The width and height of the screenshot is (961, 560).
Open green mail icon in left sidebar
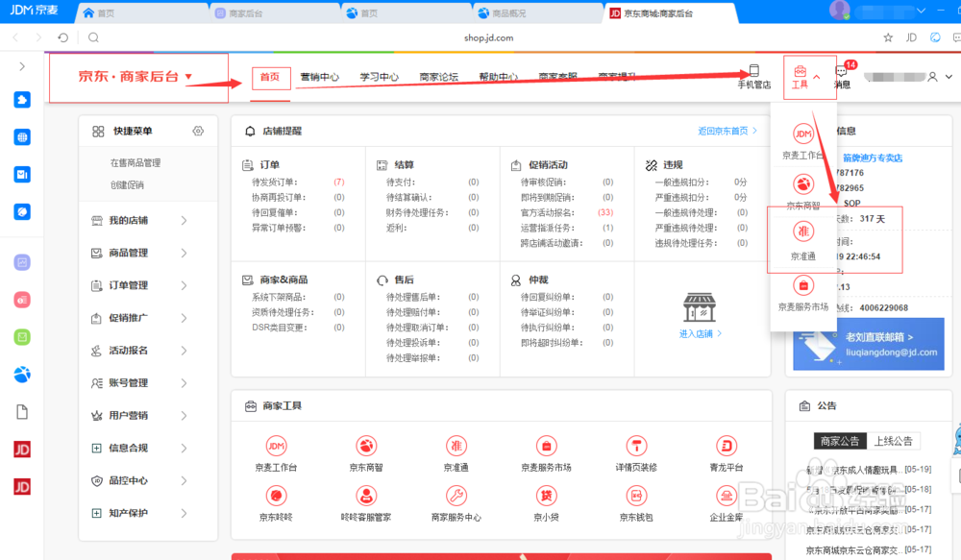coord(22,337)
